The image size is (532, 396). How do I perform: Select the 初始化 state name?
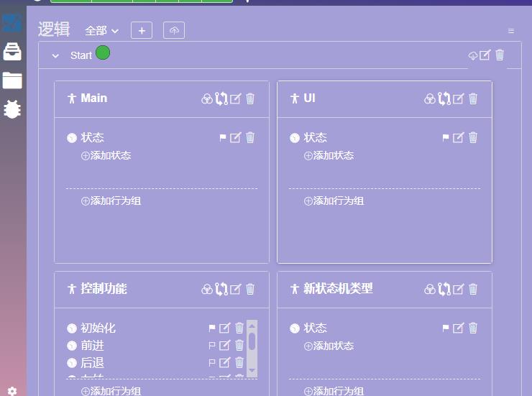98,328
